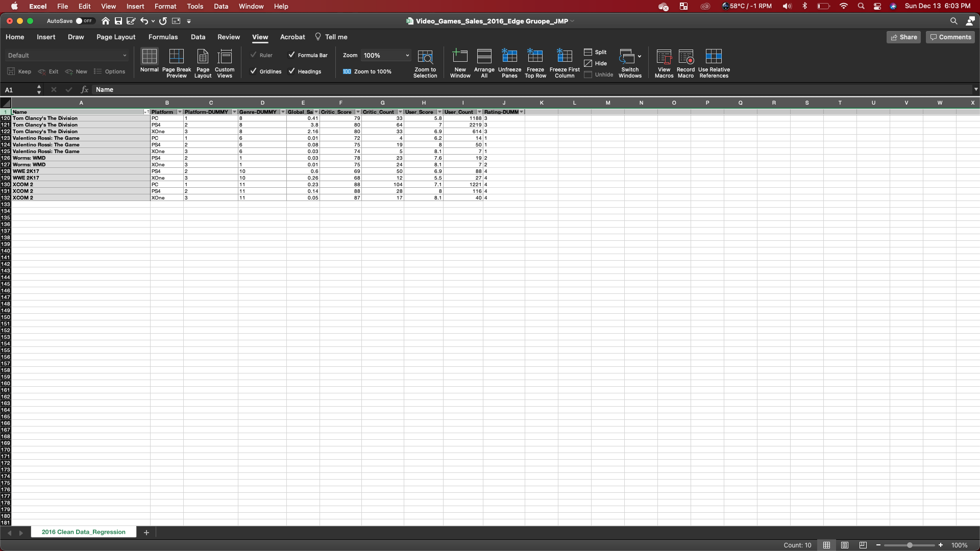The image size is (980, 551).
Task: Select Freeze Top Row icon
Action: [535, 57]
